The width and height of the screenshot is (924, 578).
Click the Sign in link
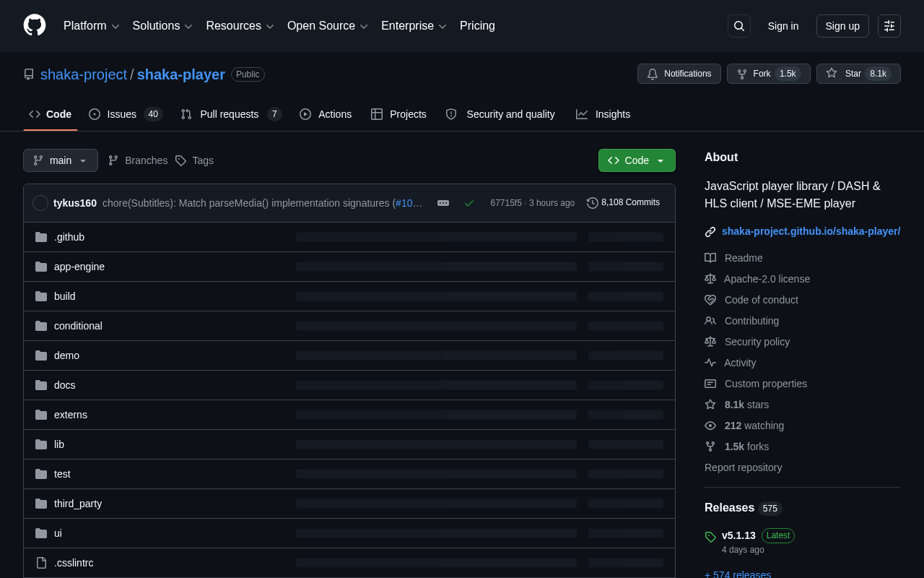(783, 26)
